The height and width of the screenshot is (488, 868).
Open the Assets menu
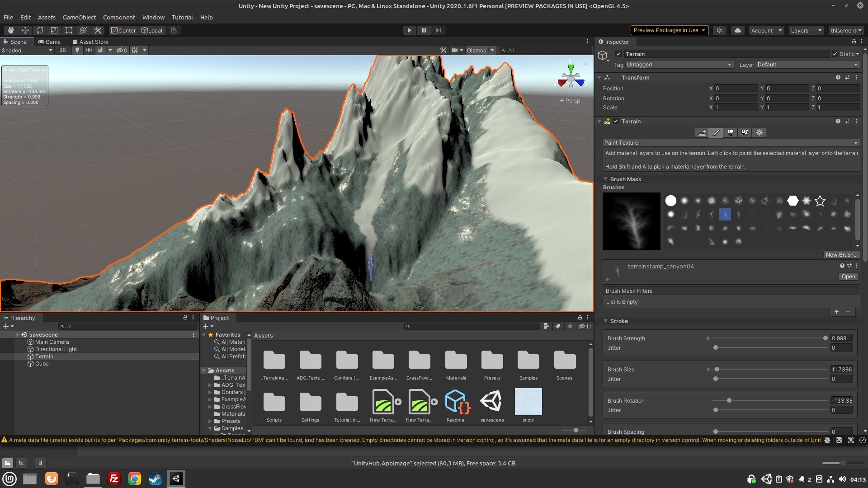pos(47,17)
